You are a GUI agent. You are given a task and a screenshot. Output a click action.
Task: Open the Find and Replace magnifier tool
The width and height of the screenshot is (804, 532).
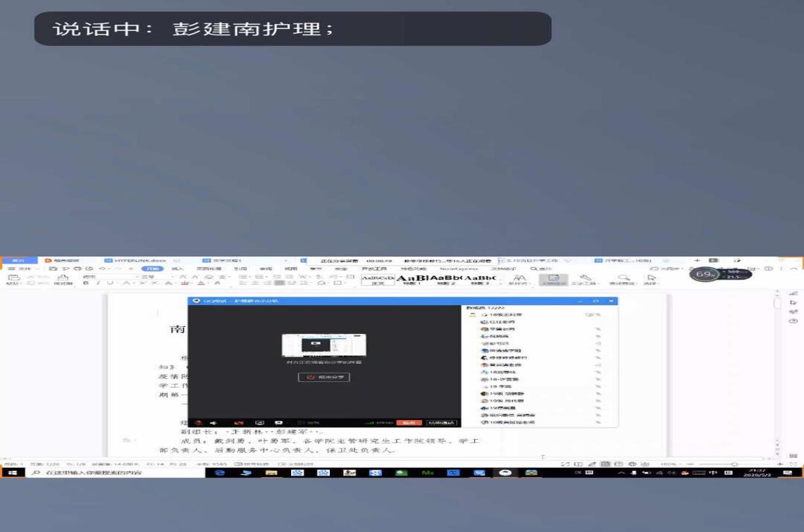click(623, 279)
